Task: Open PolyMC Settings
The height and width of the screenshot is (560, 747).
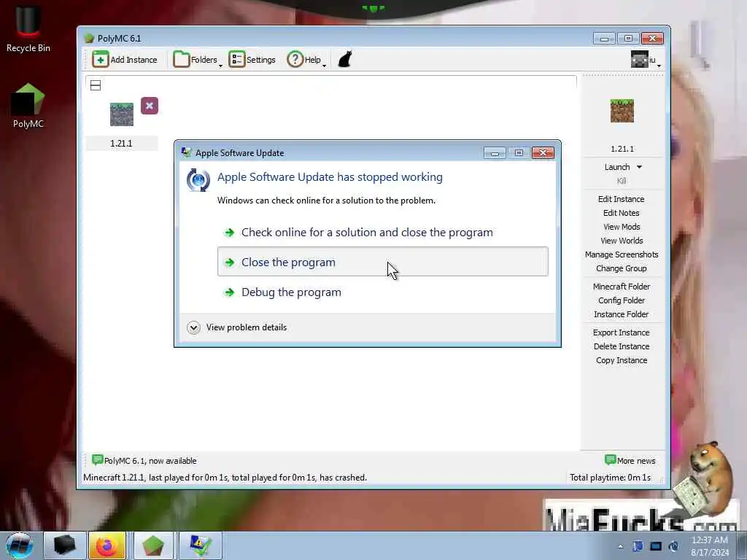Action: pyautogui.click(x=252, y=60)
